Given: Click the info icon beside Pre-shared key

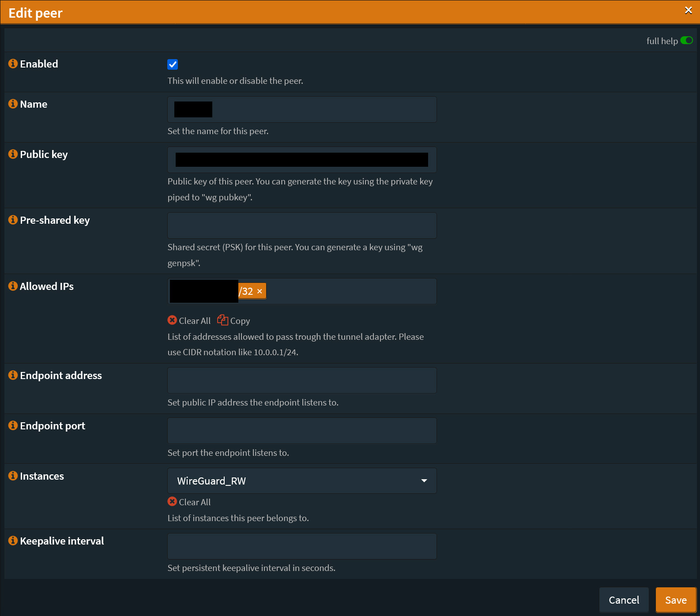Looking at the screenshot, I should pyautogui.click(x=13, y=220).
